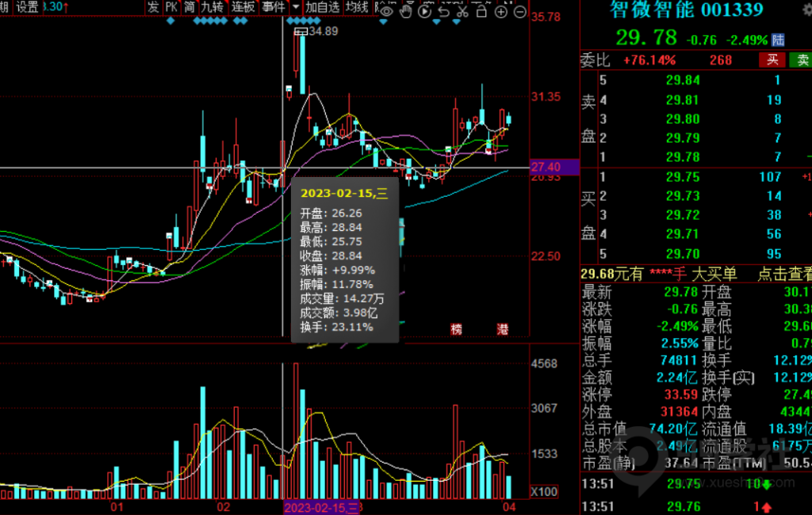This screenshot has height=515, width=812.
Task: Click the 点击查看 link
Action: [x=784, y=274]
